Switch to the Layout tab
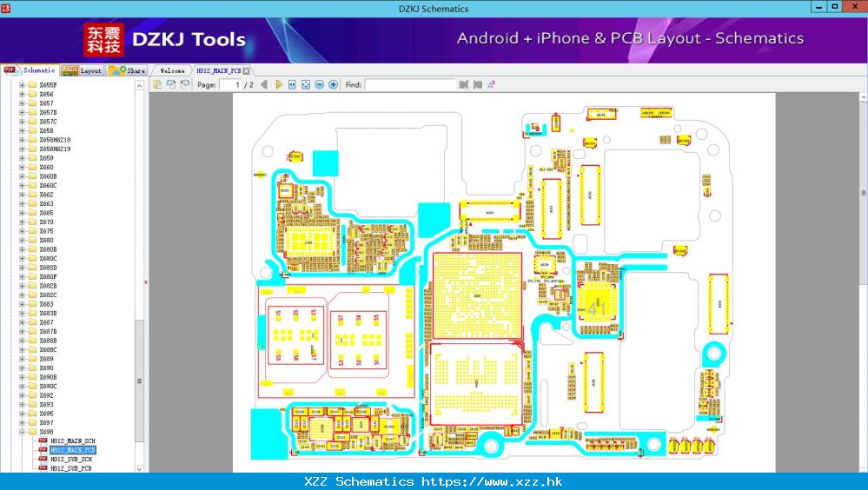The height and width of the screenshot is (490, 868). click(x=82, y=70)
